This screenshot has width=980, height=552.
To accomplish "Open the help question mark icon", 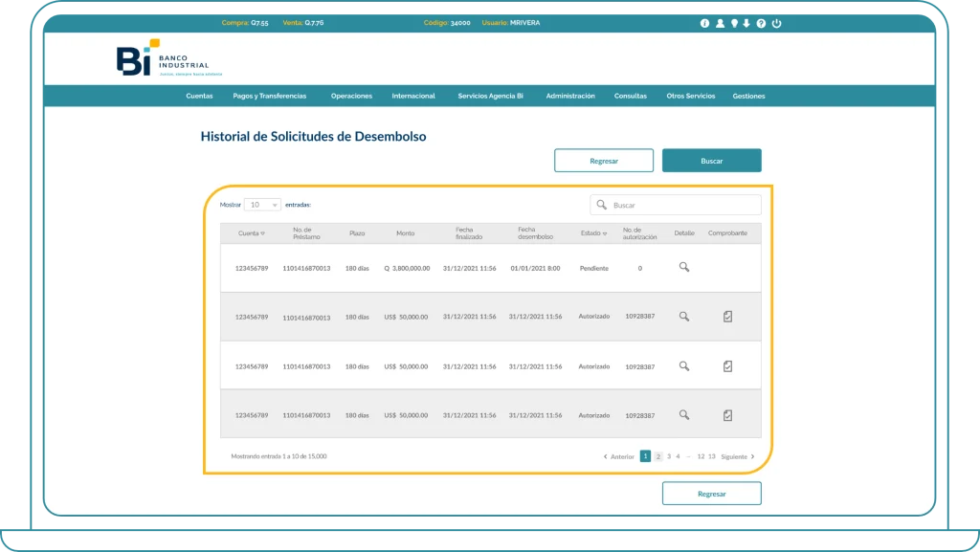I will (x=761, y=23).
